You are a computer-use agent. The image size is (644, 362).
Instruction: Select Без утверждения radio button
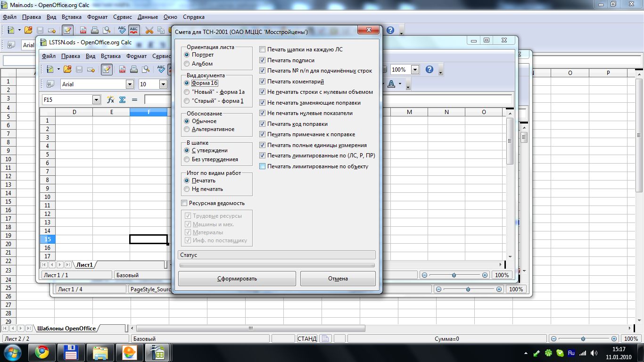click(211, 159)
